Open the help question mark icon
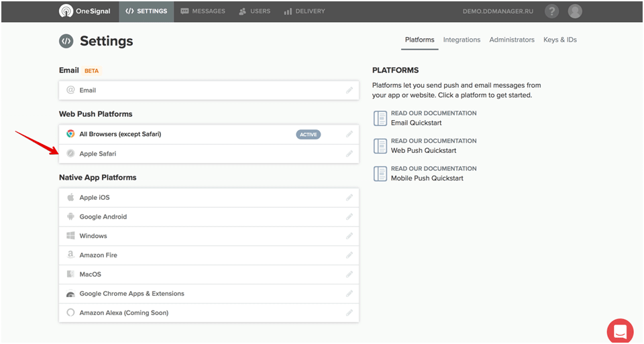The height and width of the screenshot is (344, 644). (x=551, y=11)
